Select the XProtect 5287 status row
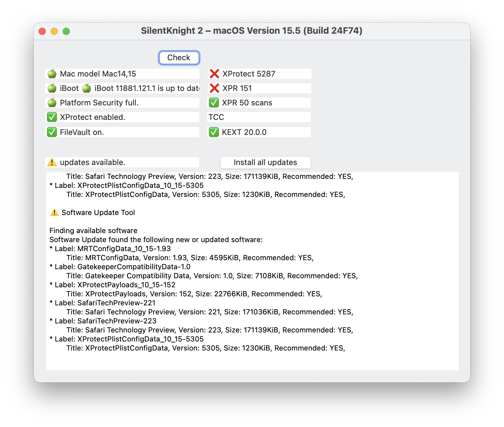Screen dimensions: 504x427 tap(259, 73)
